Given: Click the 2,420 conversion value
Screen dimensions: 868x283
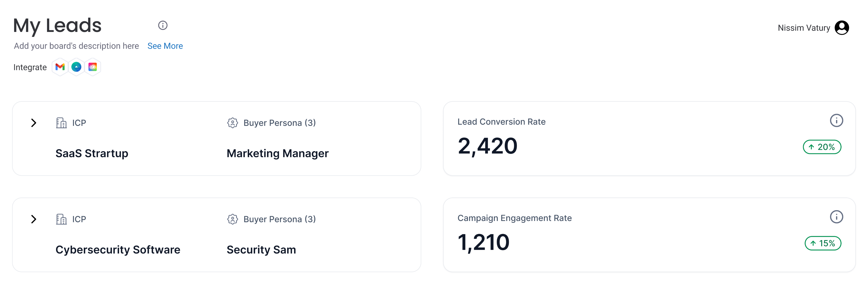Looking at the screenshot, I should (x=487, y=146).
